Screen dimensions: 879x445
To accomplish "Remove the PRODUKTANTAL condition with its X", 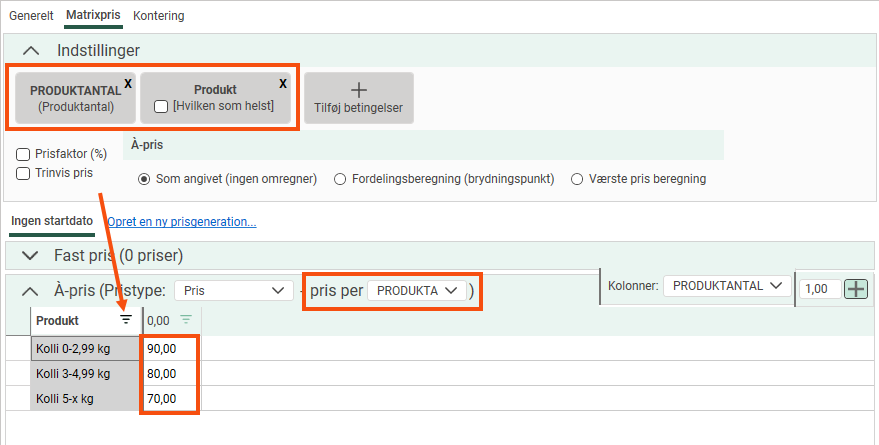I will click(x=127, y=84).
